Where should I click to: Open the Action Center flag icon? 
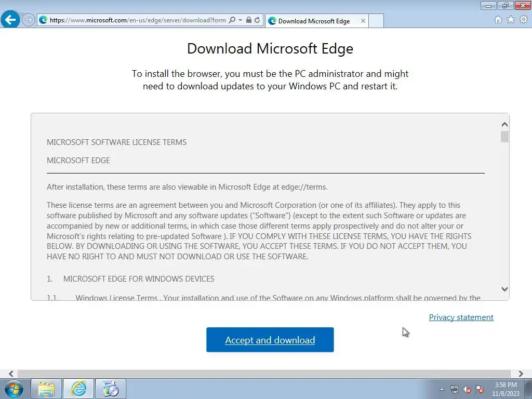pyautogui.click(x=480, y=389)
